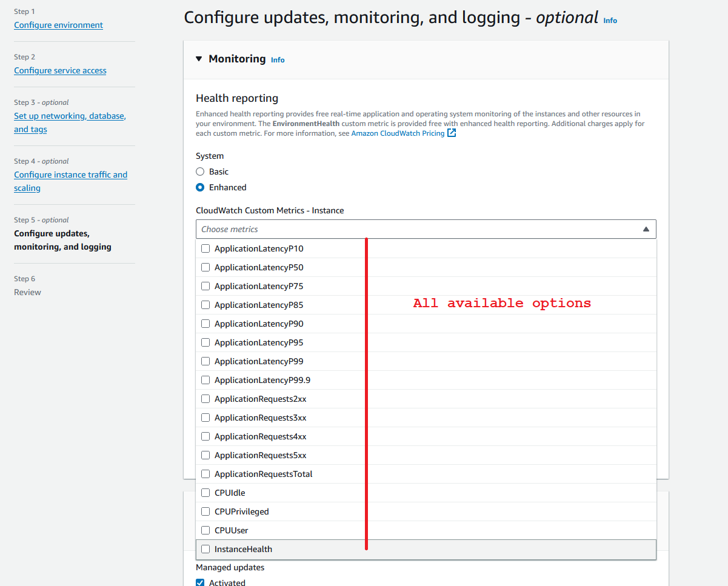The height and width of the screenshot is (586, 728).
Task: Collapse the Monitoring section triangle
Action: [x=199, y=59]
